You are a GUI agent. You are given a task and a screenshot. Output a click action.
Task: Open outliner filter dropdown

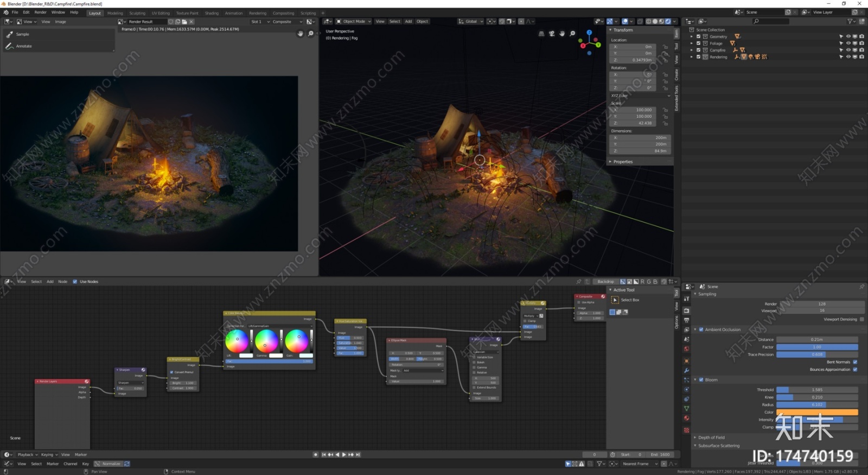[x=852, y=22]
